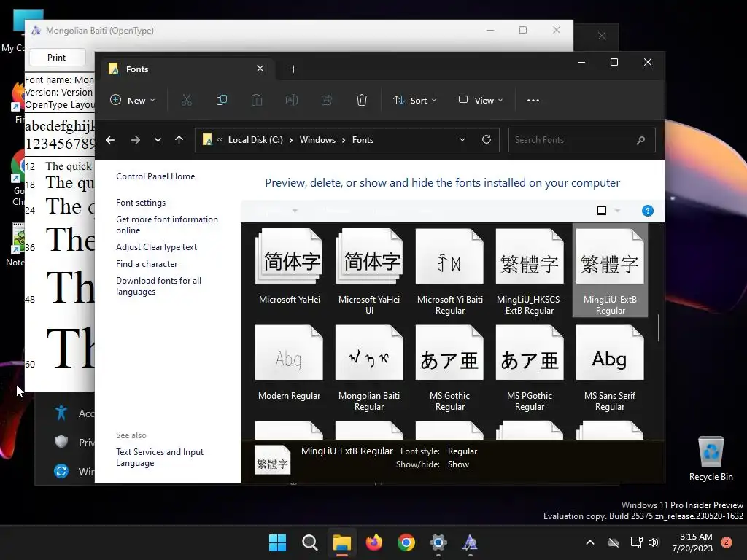Open view options arrow beside layout icon
The image size is (747, 560).
pyautogui.click(x=617, y=211)
